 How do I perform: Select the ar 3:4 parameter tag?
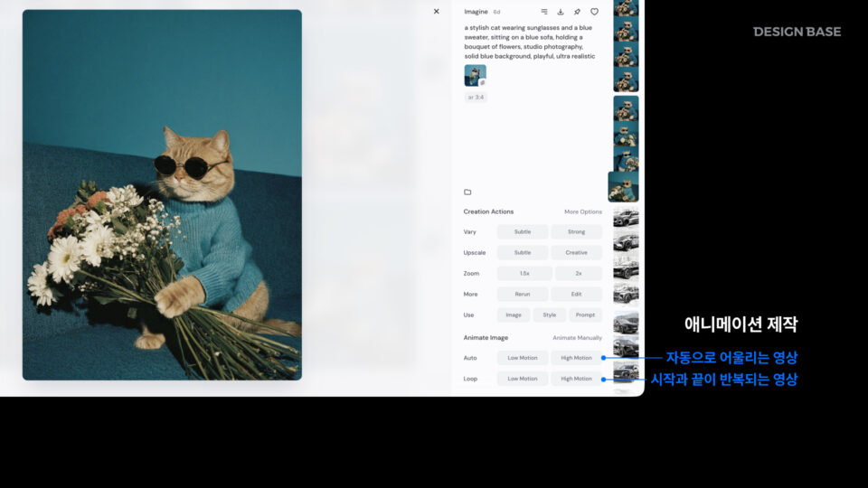(x=476, y=97)
